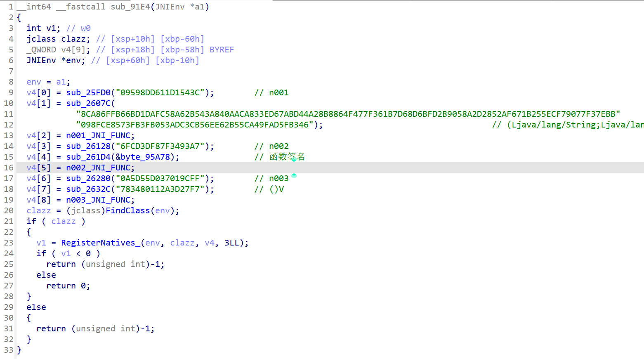The width and height of the screenshot is (644, 359).
Task: Click the 'env = a1;' assignment
Action: [x=49, y=82]
